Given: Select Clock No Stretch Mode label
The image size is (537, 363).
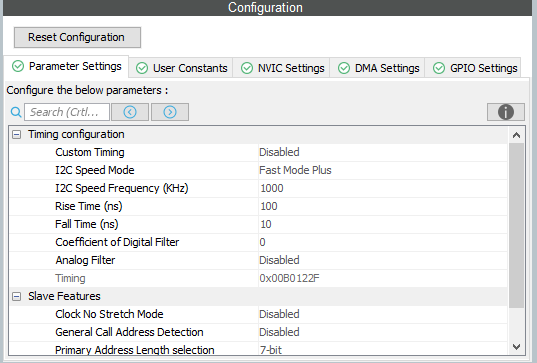Looking at the screenshot, I should pyautogui.click(x=109, y=314).
